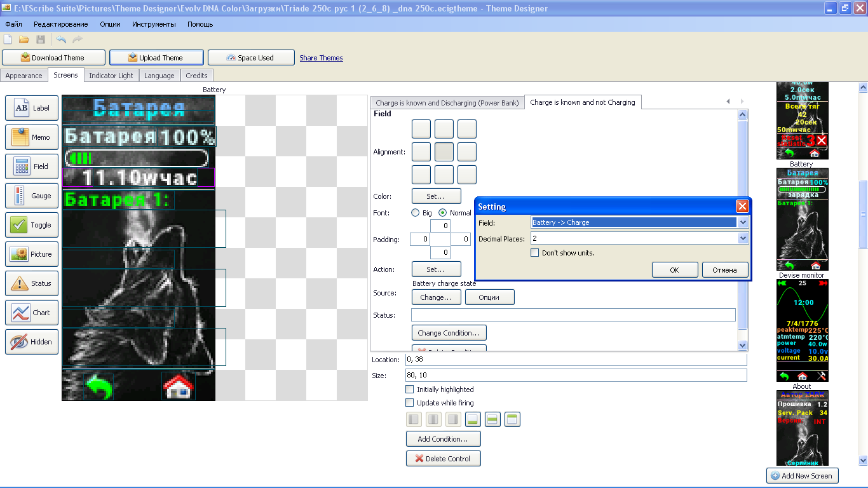Open the Инструменты menu
Viewport: 868px width, 488px height.
[154, 24]
